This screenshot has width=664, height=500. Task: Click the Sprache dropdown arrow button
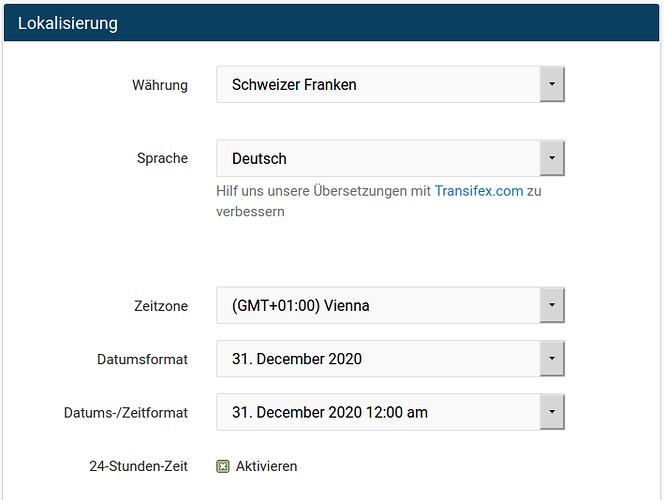(552, 158)
